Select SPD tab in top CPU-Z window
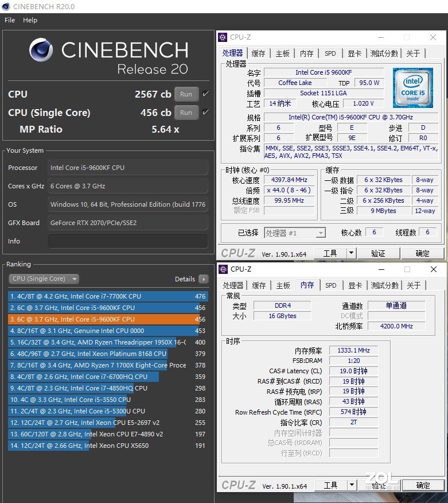Image resolution: width=448 pixels, height=503 pixels. [x=330, y=53]
